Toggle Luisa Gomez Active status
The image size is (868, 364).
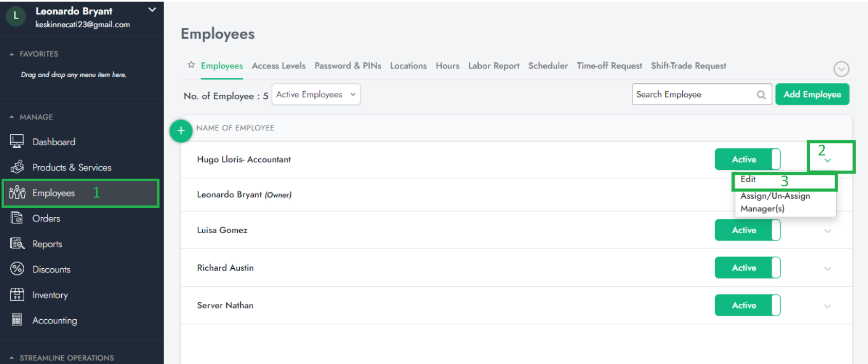tap(747, 230)
